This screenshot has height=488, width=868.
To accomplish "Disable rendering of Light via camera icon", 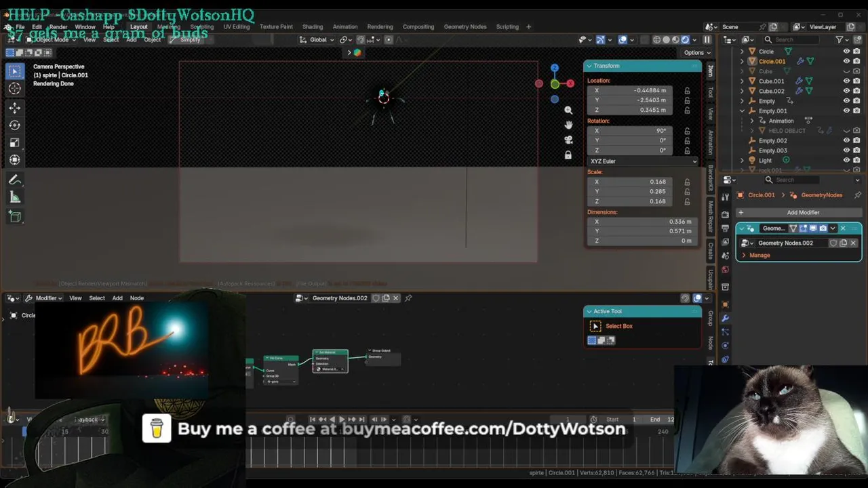I will coord(857,161).
